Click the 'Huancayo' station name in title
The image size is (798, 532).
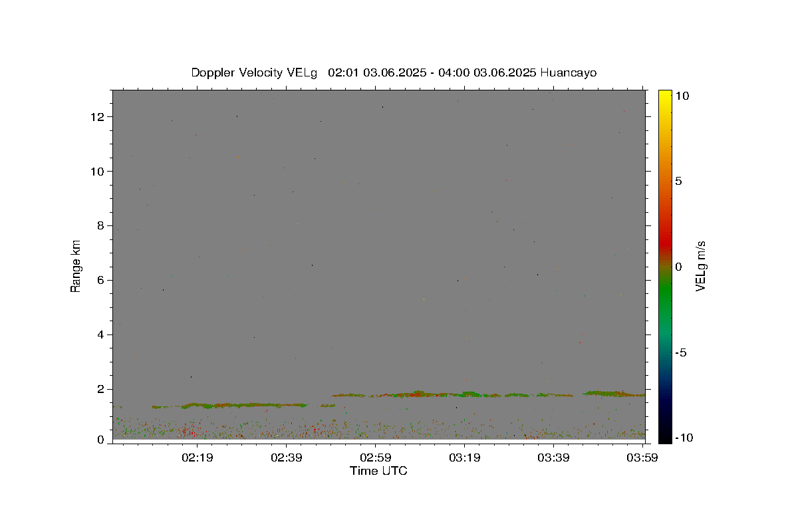[x=569, y=72]
